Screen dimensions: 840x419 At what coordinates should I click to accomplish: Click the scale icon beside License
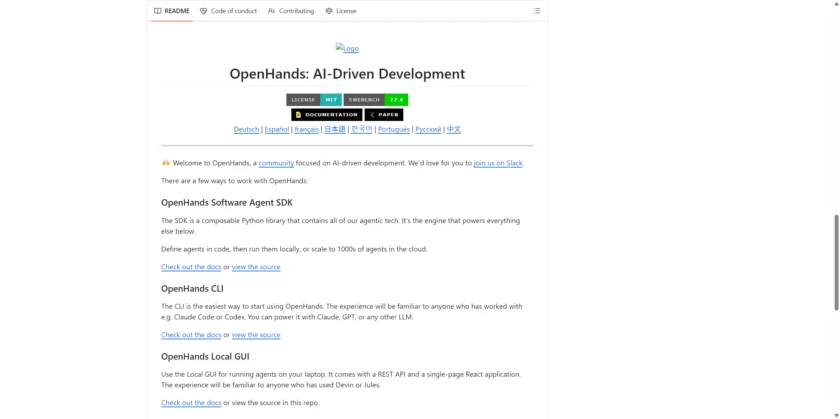tap(329, 11)
